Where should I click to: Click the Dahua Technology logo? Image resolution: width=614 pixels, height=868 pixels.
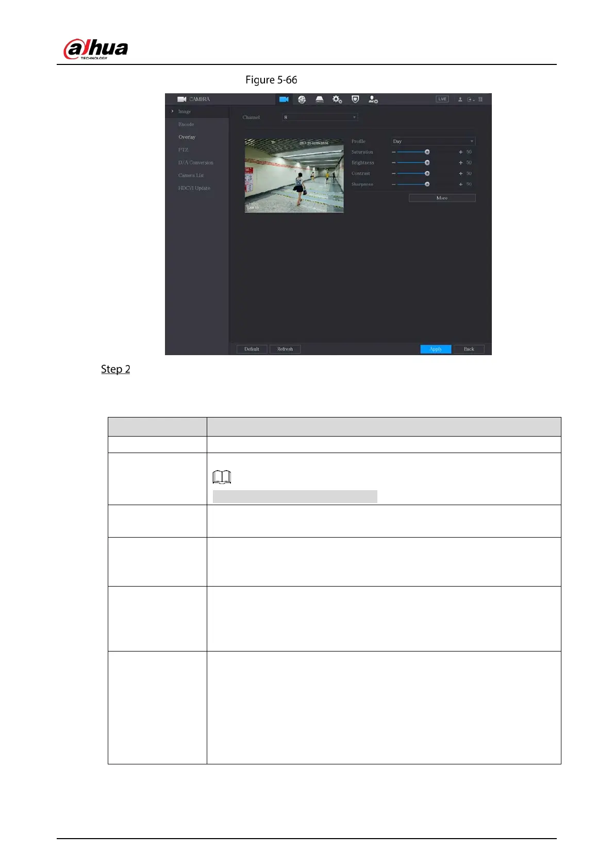96,49
